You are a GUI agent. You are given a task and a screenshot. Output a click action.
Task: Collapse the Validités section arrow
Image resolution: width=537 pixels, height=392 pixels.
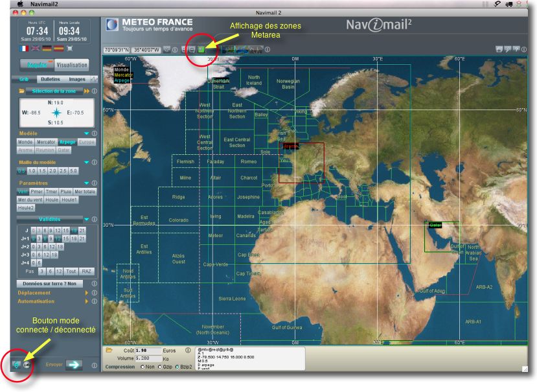pyautogui.click(x=87, y=219)
